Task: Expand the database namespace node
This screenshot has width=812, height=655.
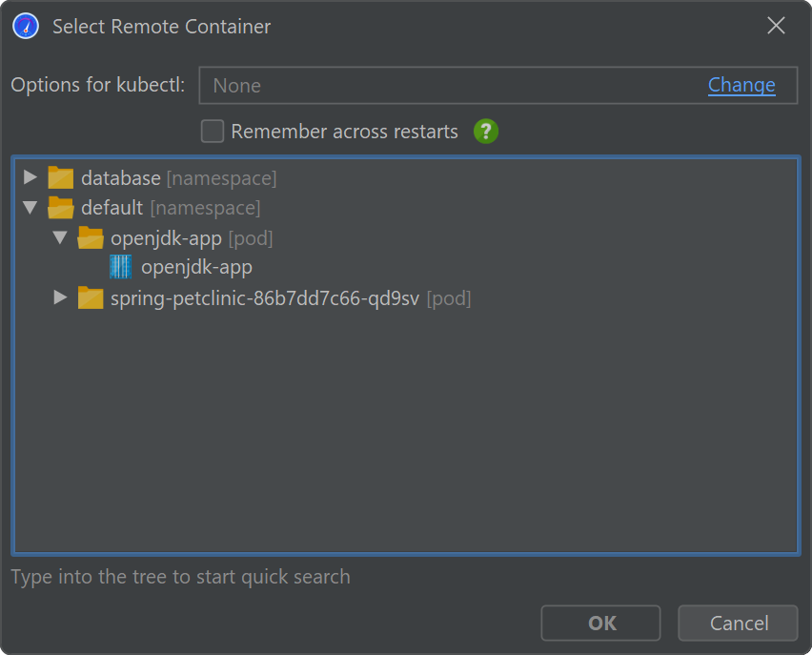Action: 30,178
